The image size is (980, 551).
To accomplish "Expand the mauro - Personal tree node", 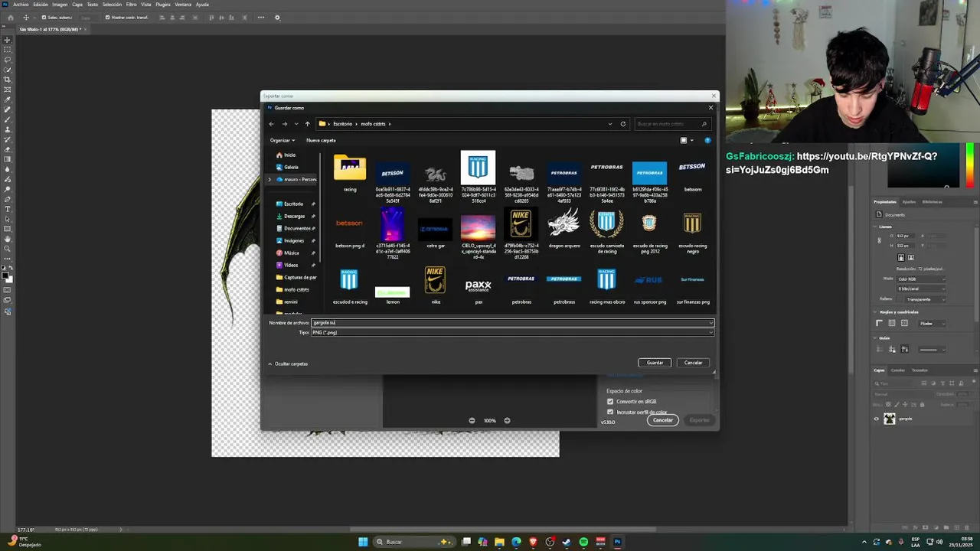I will point(269,180).
